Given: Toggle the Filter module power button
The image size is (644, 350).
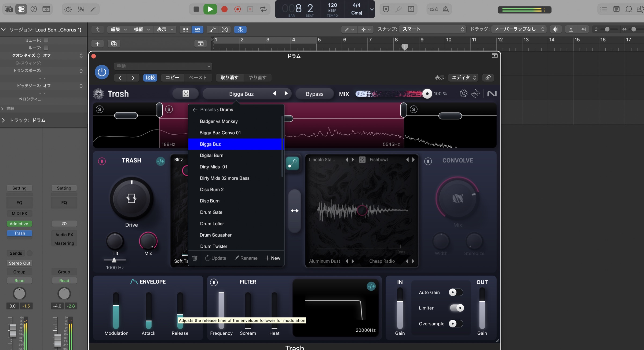Looking at the screenshot, I should click(x=214, y=282).
